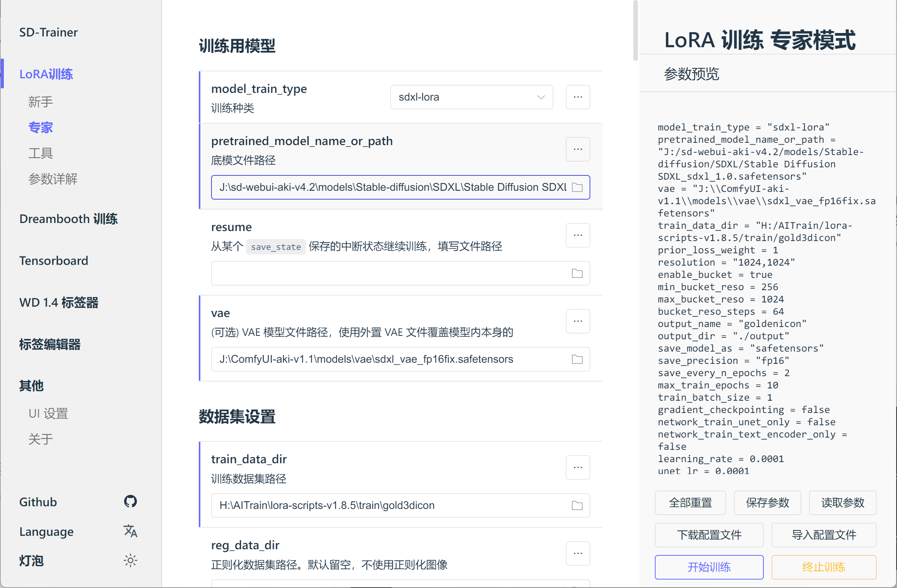
Task: Click the 灯泡 label in sidebar
Action: pos(31,561)
